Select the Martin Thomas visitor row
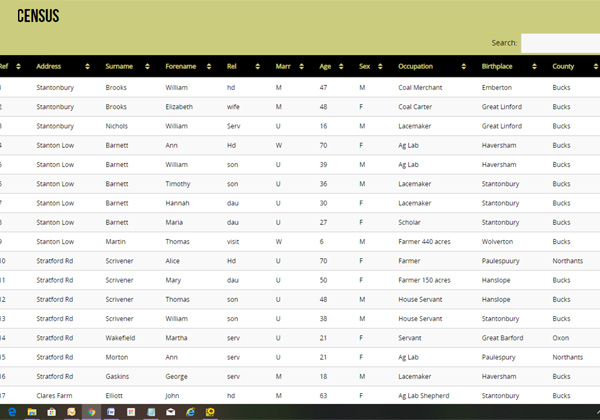600x420 pixels. pyautogui.click(x=300, y=241)
